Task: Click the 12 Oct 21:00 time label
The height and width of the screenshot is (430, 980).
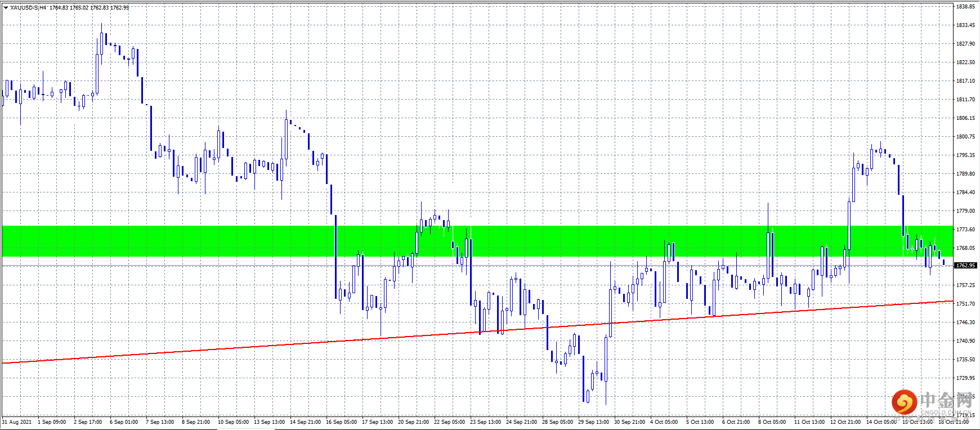Action: tap(846, 422)
